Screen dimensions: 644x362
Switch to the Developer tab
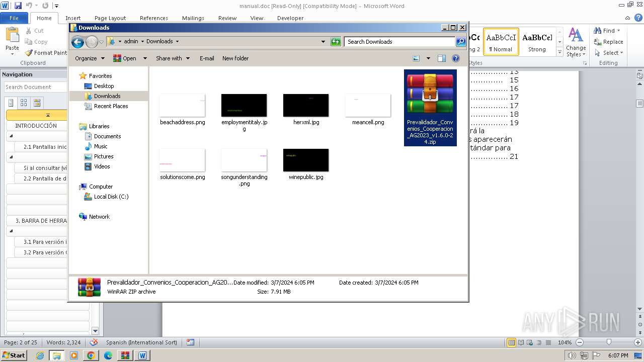(290, 18)
